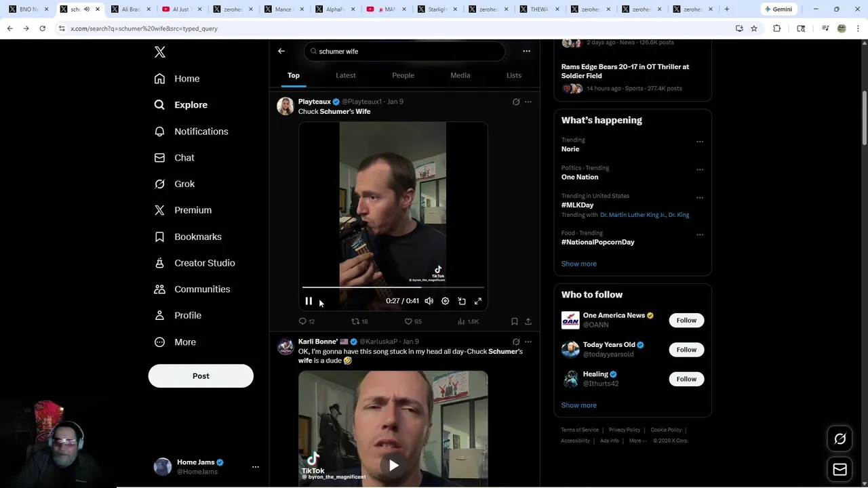Open Terms of Service link
This screenshot has height=488, width=868.
pyautogui.click(x=580, y=430)
